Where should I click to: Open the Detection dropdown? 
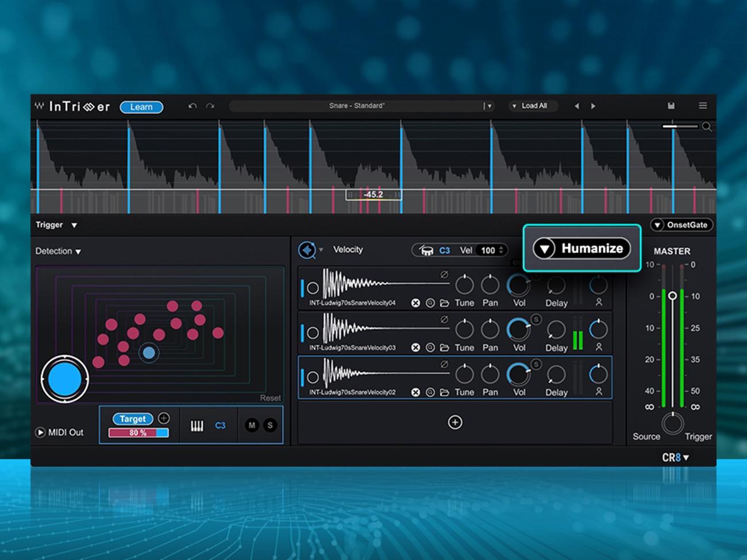pos(58,252)
